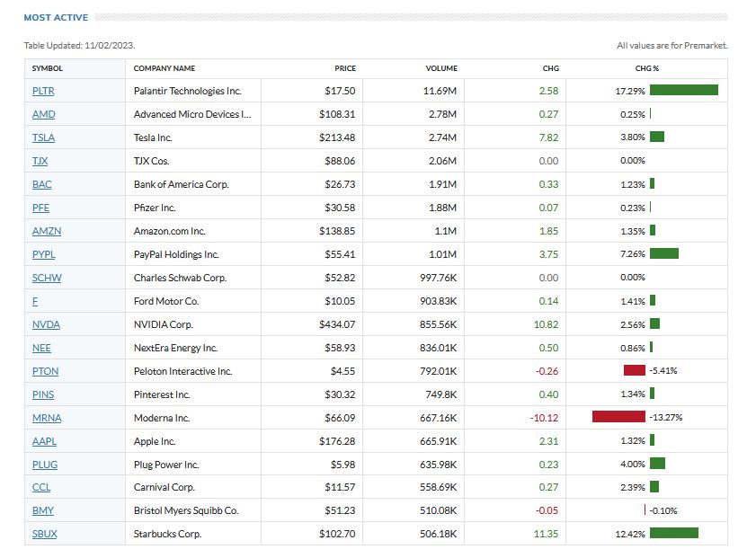Click the PYPL ticker link
Viewport: 756px width, 558px height.
click(43, 254)
